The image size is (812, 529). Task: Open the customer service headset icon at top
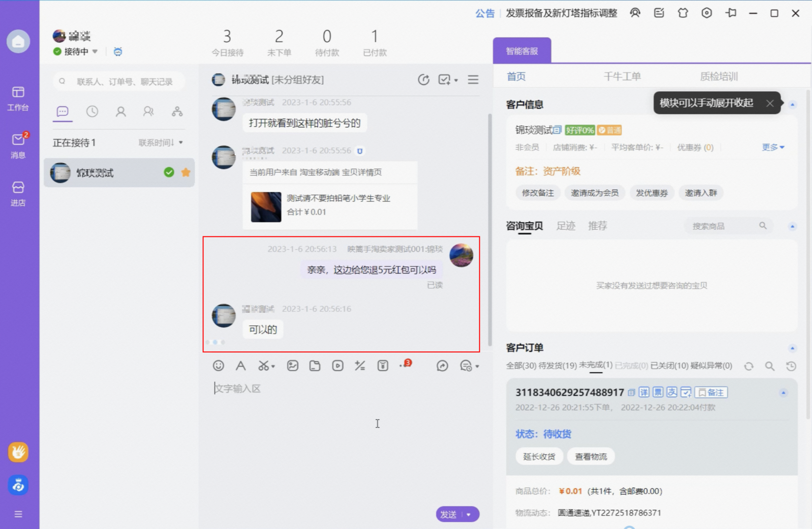click(x=635, y=13)
